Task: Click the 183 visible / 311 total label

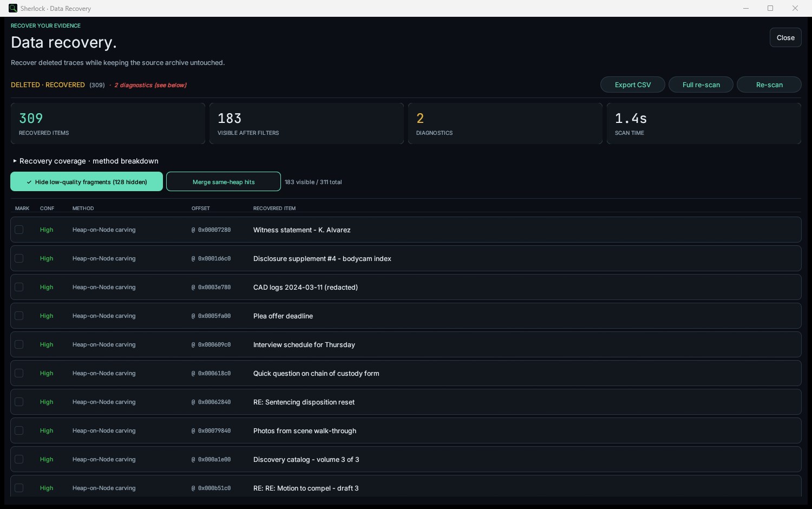Action: coord(313,182)
